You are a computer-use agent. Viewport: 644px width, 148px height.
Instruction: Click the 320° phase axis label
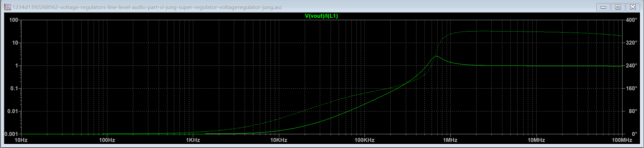click(632, 43)
